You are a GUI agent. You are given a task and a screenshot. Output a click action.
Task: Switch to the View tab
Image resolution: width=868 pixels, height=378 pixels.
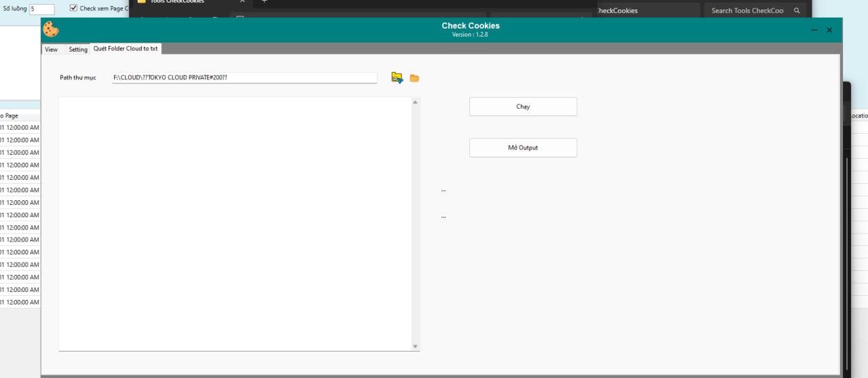(52, 50)
